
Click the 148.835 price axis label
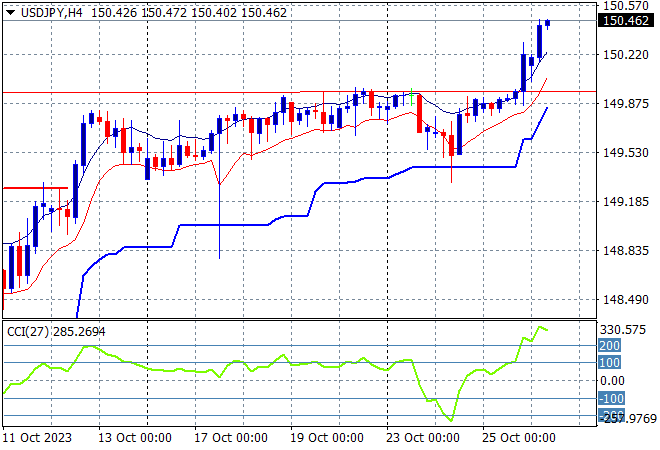point(626,250)
